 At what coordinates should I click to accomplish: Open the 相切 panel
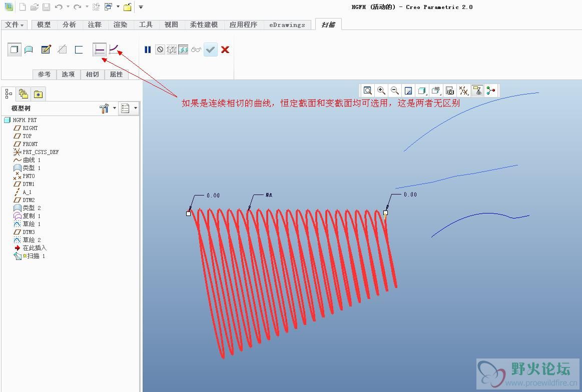(92, 74)
